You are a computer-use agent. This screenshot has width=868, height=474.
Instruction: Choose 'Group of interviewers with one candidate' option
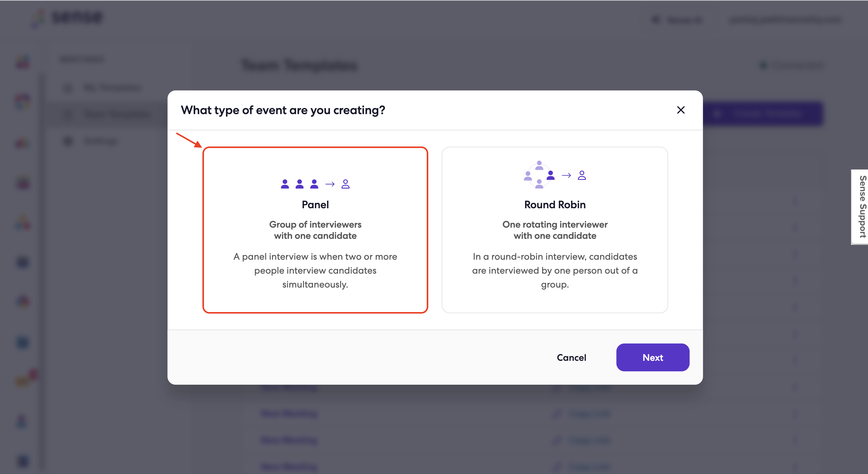pyautogui.click(x=315, y=230)
